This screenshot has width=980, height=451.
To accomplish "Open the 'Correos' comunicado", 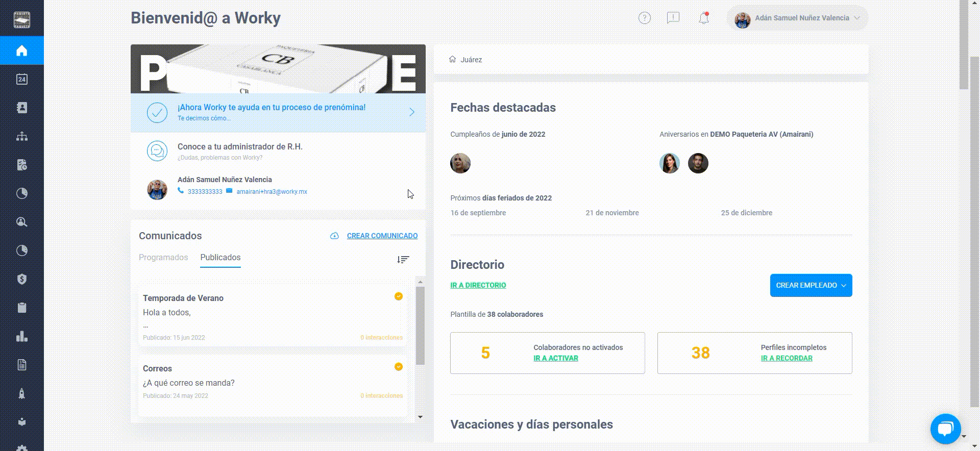I will pyautogui.click(x=273, y=386).
